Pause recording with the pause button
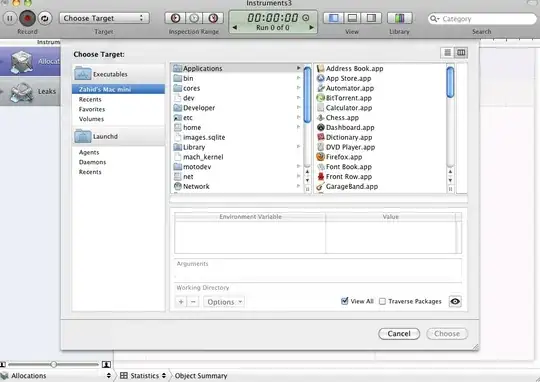This screenshot has width=540, height=382. click(x=10, y=18)
